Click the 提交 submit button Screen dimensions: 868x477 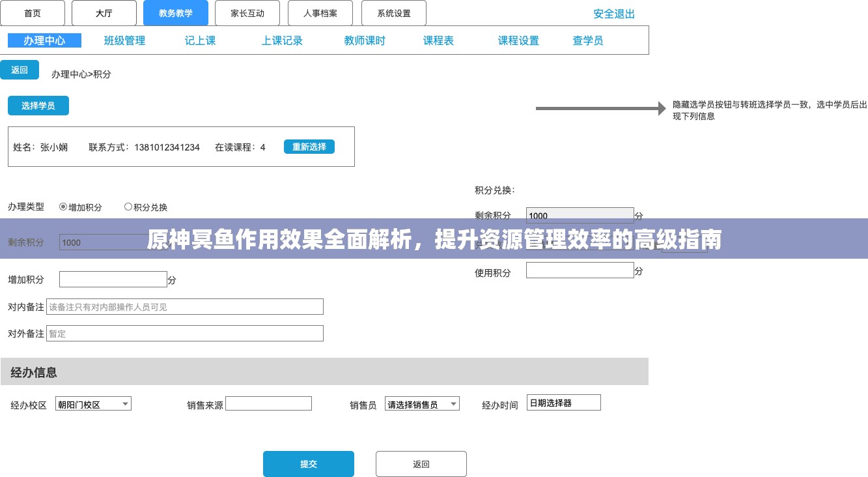tap(309, 464)
